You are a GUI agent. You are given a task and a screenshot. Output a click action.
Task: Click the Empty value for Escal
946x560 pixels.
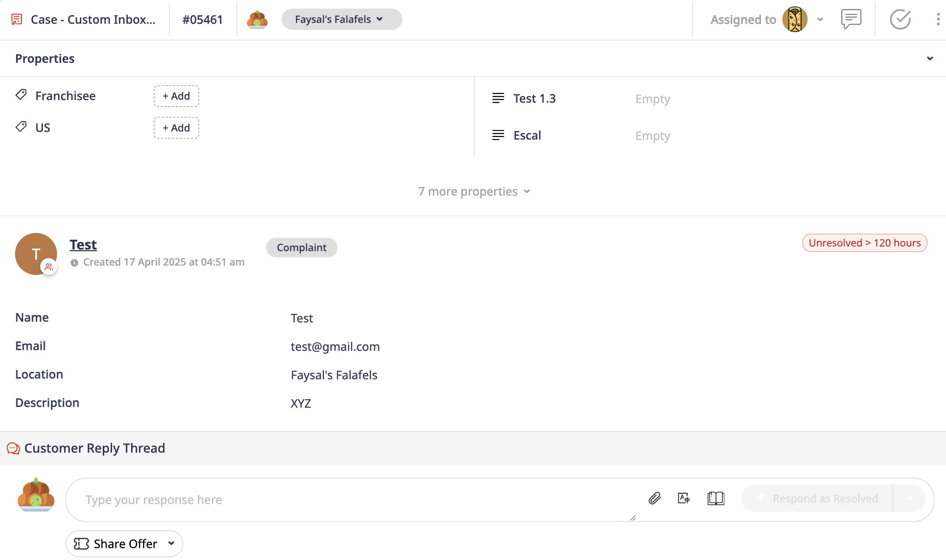(653, 136)
